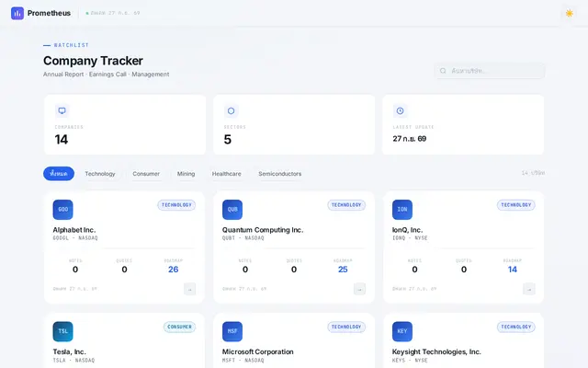Click the GOO avatar for Alphabet
This screenshot has height=368, width=588.
[63, 210]
